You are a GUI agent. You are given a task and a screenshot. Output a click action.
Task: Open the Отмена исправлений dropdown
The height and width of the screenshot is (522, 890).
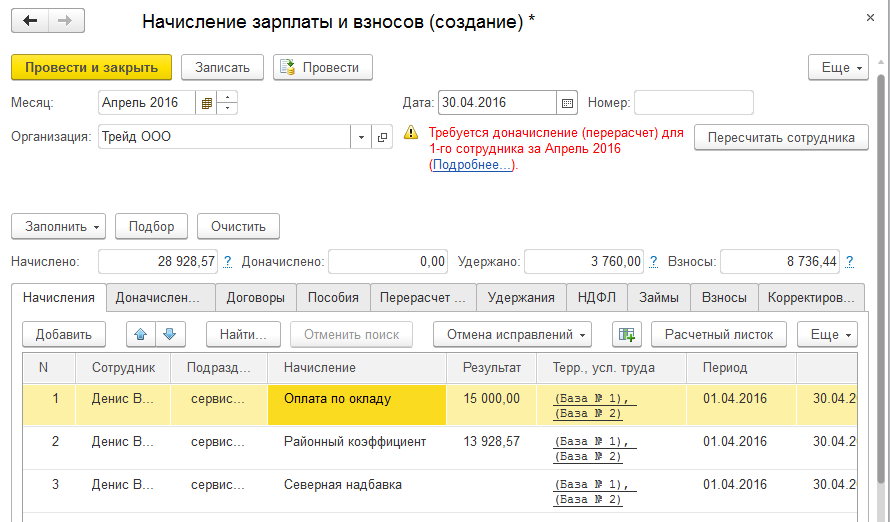click(x=512, y=334)
